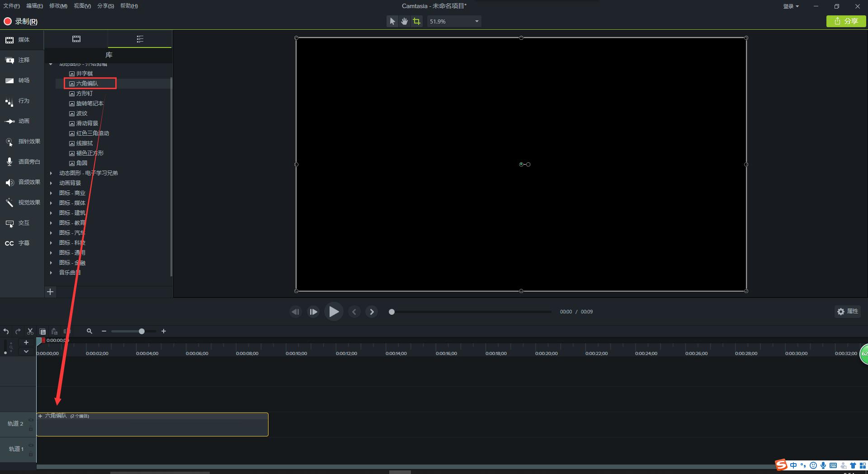Click the green 分享 share button

[846, 21]
